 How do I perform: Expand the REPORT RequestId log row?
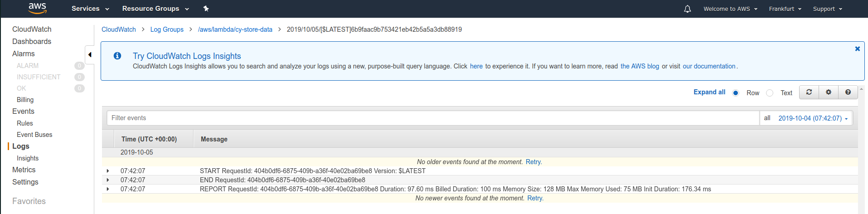pyautogui.click(x=108, y=189)
